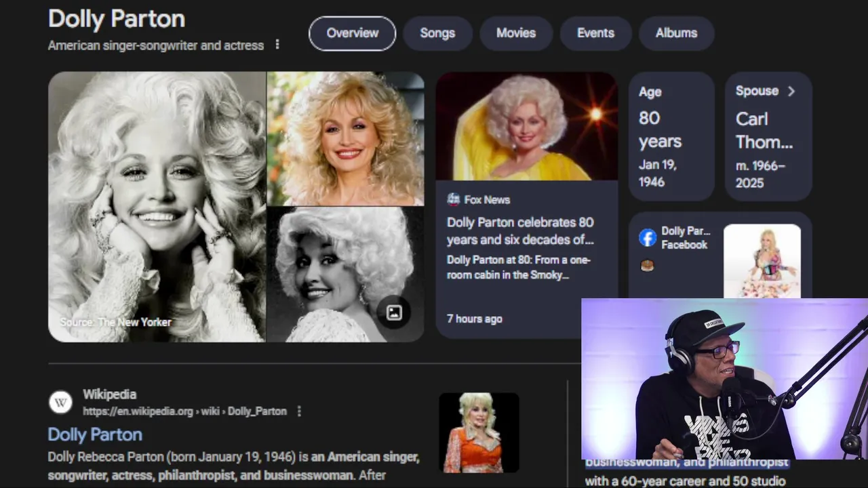
Task: Click the Dolly Parton knowledge panel heading
Action: tap(117, 19)
